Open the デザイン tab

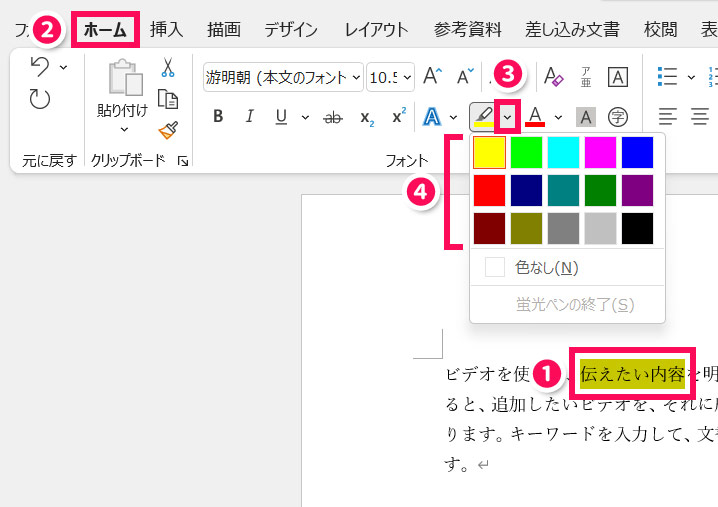tap(291, 30)
